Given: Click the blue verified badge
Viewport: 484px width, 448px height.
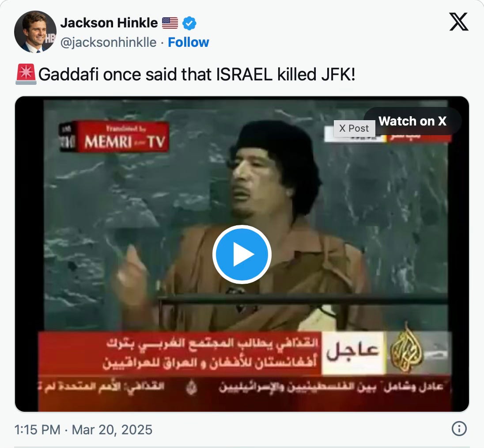Looking at the screenshot, I should (189, 23).
